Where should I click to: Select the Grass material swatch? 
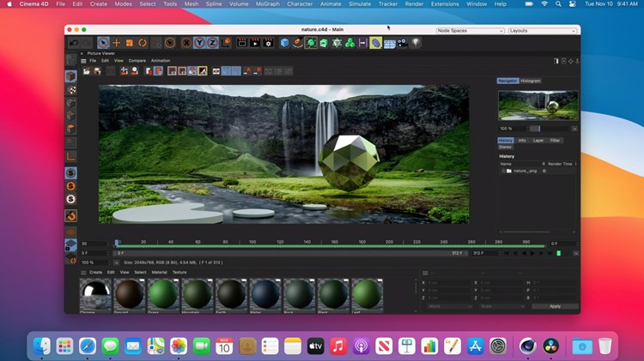click(163, 295)
